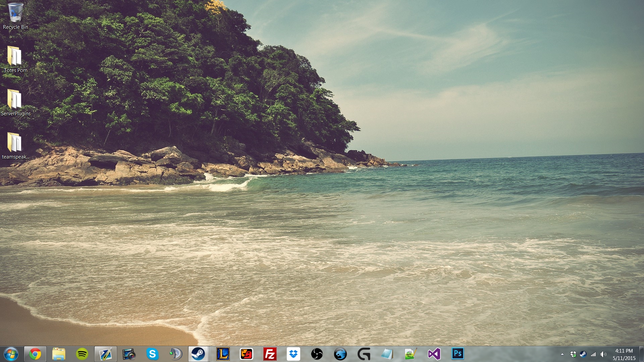Screen dimensions: 644x362
Task: Launch League of Legends from taskbar
Action: 223,354
